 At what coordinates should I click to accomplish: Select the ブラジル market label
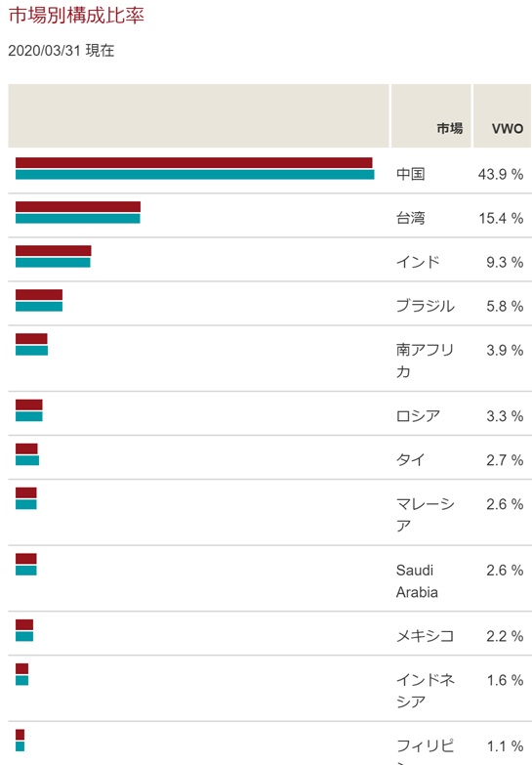(x=426, y=306)
